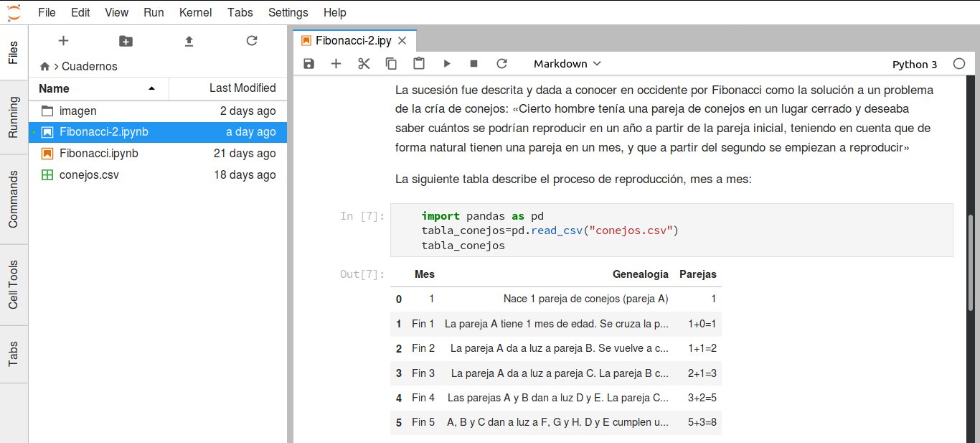This screenshot has width=980, height=443.
Task: Open the Kernel menu
Action: click(195, 12)
